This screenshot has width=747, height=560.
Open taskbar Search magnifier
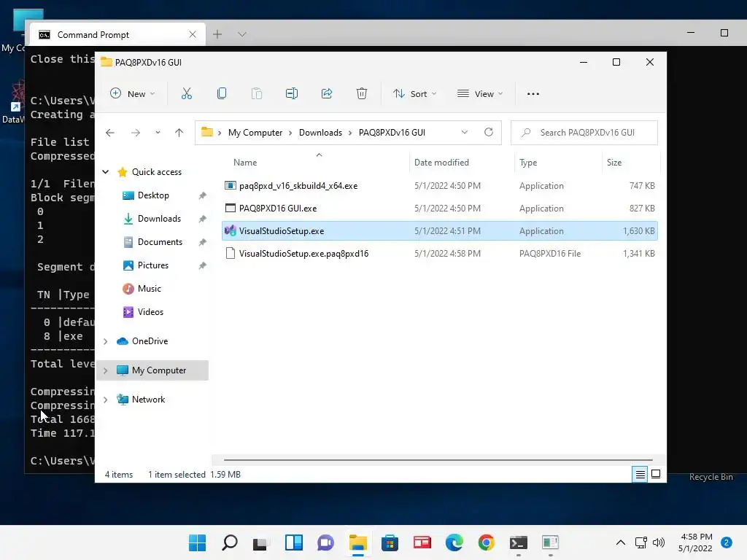pyautogui.click(x=230, y=542)
